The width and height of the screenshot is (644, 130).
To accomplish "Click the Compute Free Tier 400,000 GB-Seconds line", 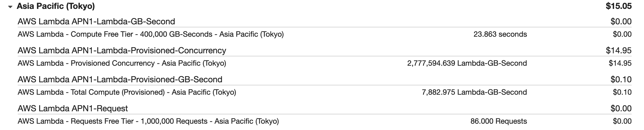I will [x=151, y=34].
